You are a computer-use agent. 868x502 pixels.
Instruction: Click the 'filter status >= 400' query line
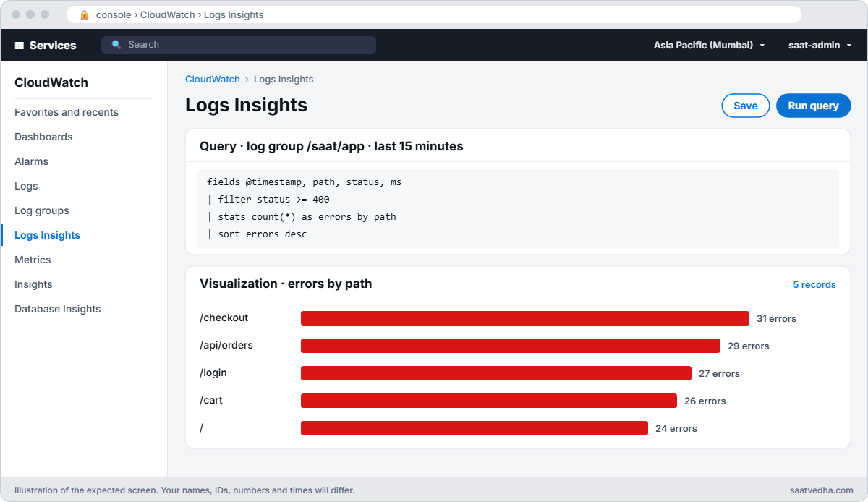[x=268, y=200]
